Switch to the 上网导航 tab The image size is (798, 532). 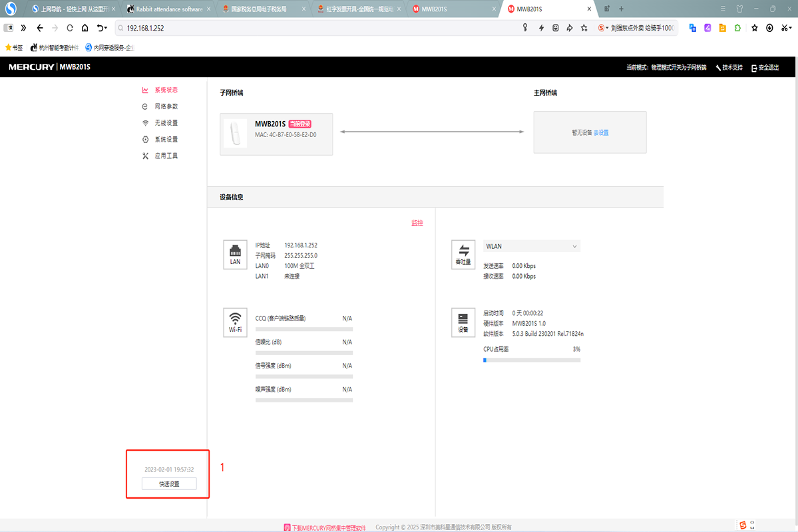73,9
